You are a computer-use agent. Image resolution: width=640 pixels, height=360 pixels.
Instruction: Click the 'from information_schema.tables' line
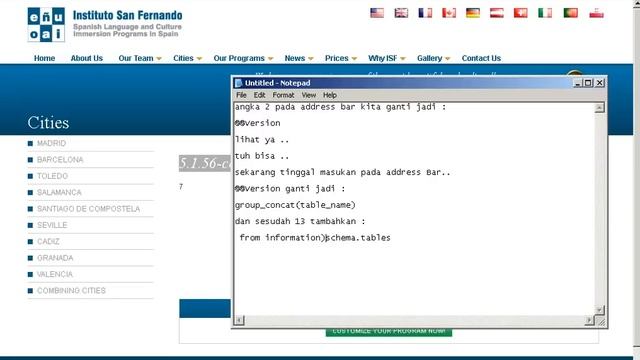(x=315, y=238)
